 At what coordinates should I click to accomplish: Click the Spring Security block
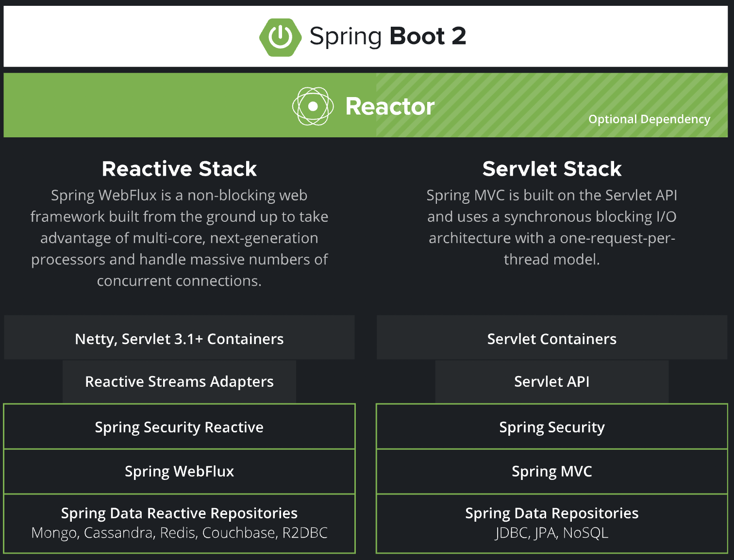[551, 427]
